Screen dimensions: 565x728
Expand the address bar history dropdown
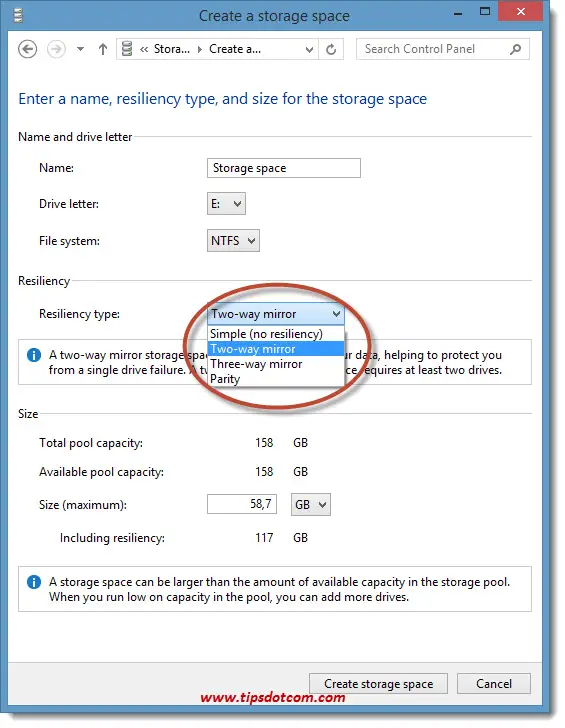click(309, 49)
